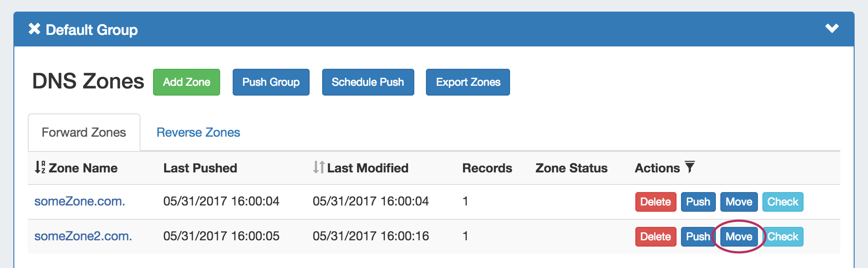Click Export Zones button
The width and height of the screenshot is (868, 268).
pyautogui.click(x=468, y=82)
